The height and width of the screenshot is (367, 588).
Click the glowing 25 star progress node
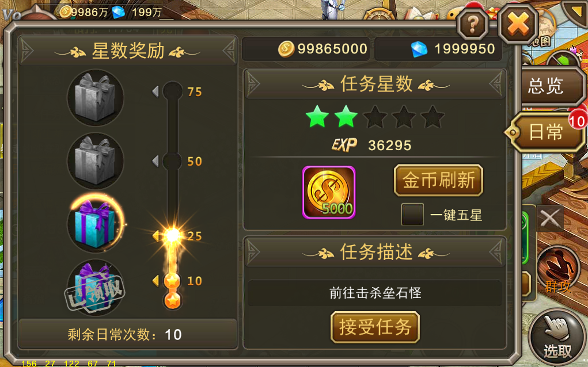click(x=173, y=235)
